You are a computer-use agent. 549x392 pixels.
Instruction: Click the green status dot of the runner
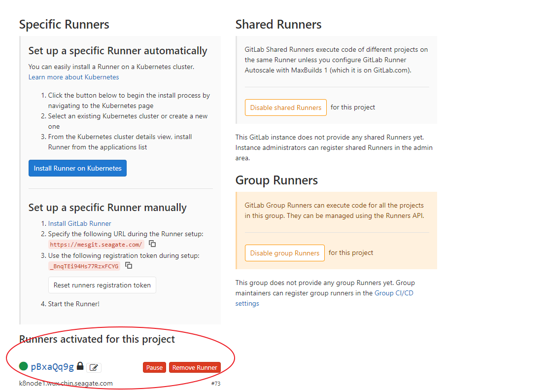(23, 366)
